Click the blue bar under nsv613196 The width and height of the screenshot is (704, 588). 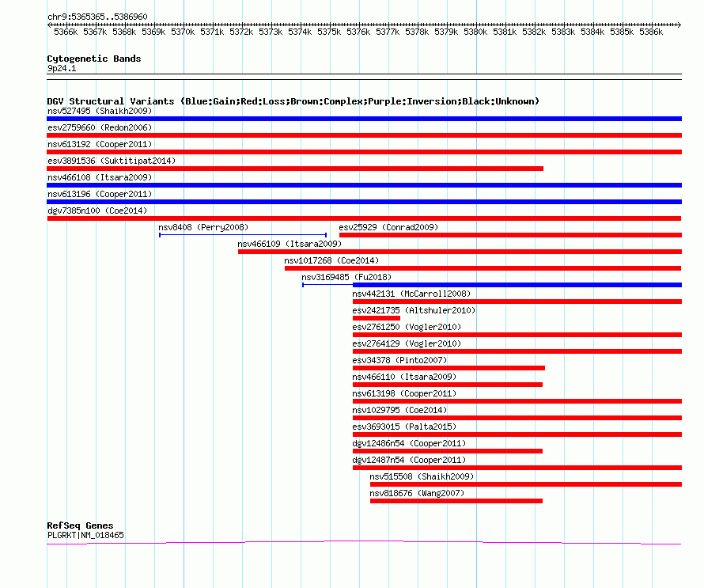pyautogui.click(x=364, y=202)
